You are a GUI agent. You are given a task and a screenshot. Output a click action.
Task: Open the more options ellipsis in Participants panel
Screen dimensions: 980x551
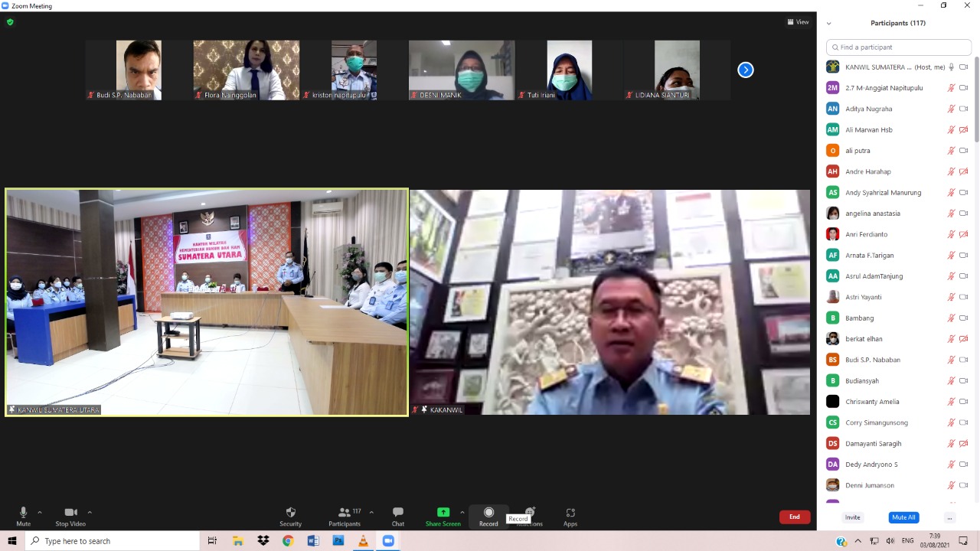(x=949, y=518)
